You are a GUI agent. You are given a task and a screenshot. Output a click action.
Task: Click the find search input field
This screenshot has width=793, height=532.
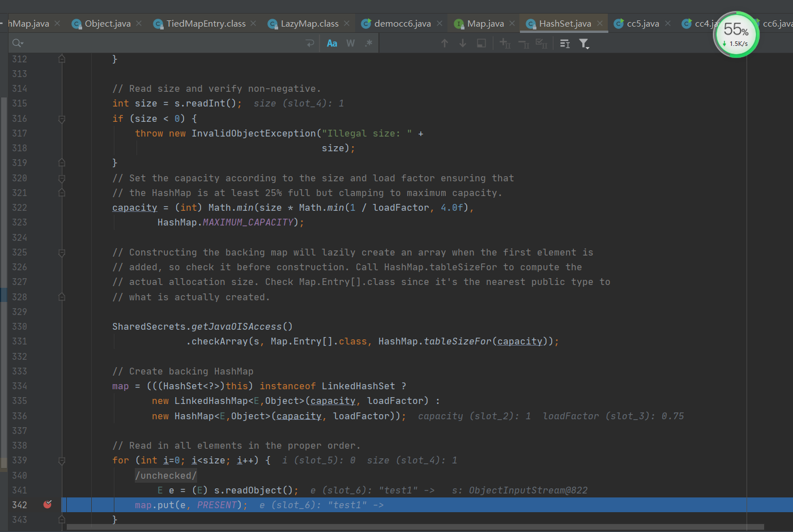[161, 43]
